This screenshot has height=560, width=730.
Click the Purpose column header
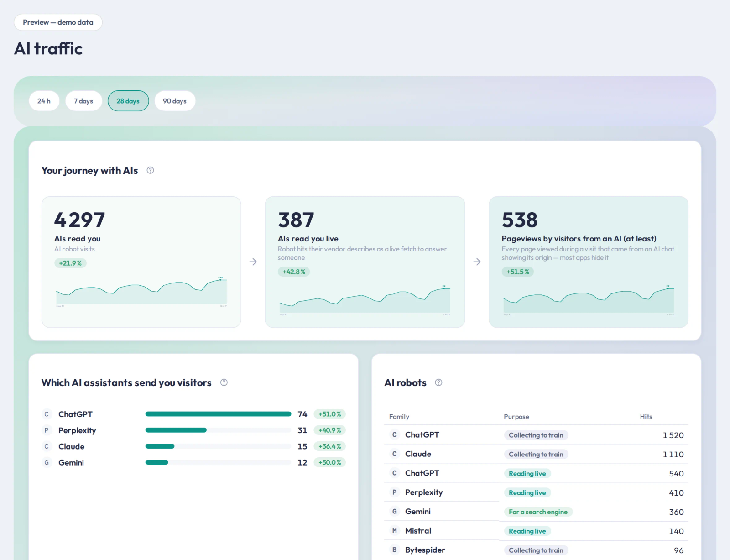516,417
